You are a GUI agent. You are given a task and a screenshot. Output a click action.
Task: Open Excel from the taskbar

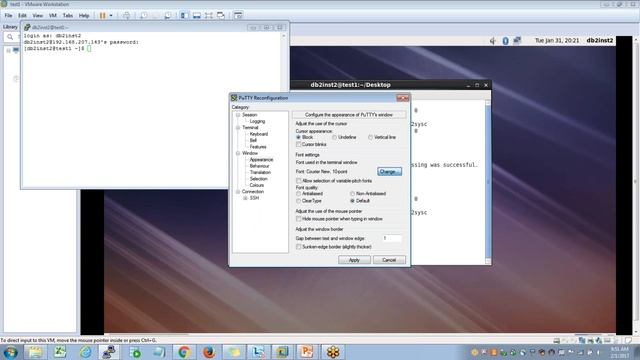[x=60, y=352]
